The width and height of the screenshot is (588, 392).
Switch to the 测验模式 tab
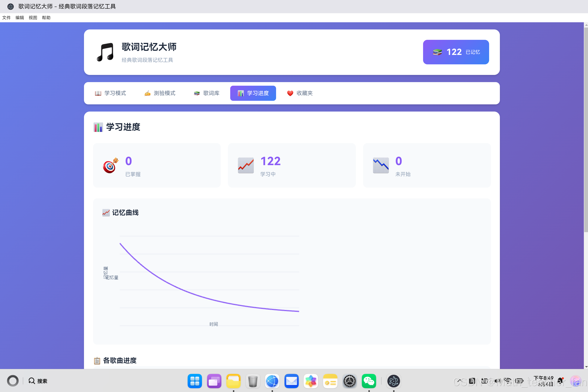click(160, 93)
